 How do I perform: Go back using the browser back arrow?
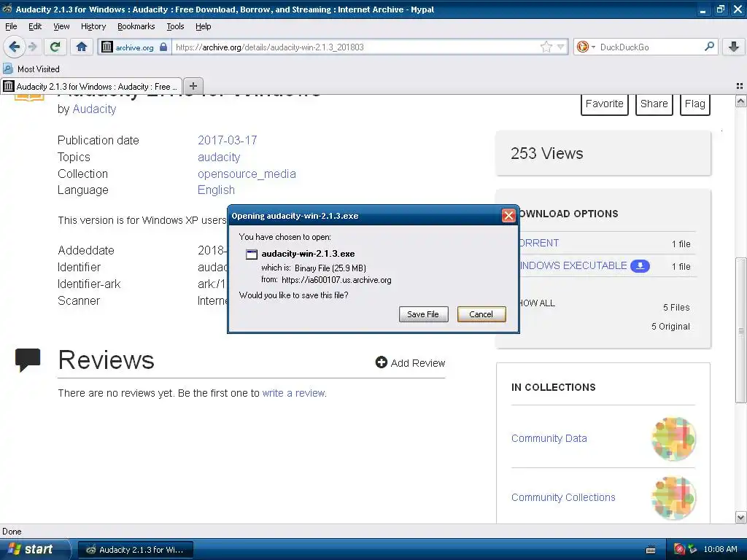coord(14,47)
